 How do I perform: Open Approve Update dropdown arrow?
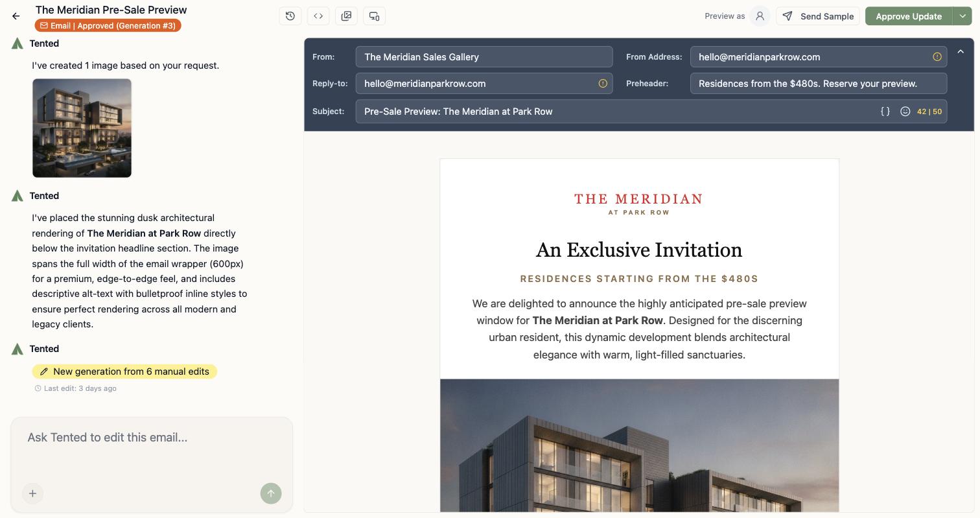point(962,16)
